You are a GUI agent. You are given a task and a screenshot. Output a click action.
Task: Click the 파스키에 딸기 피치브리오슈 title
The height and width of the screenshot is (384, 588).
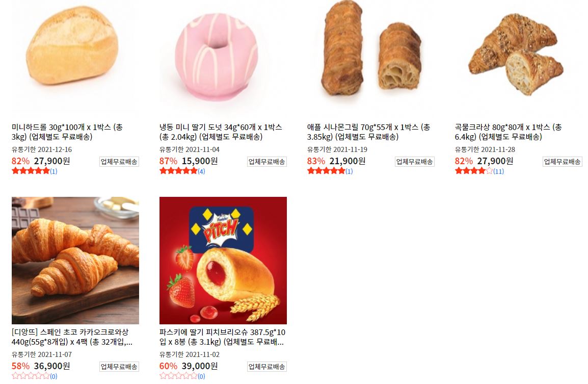click(222, 337)
